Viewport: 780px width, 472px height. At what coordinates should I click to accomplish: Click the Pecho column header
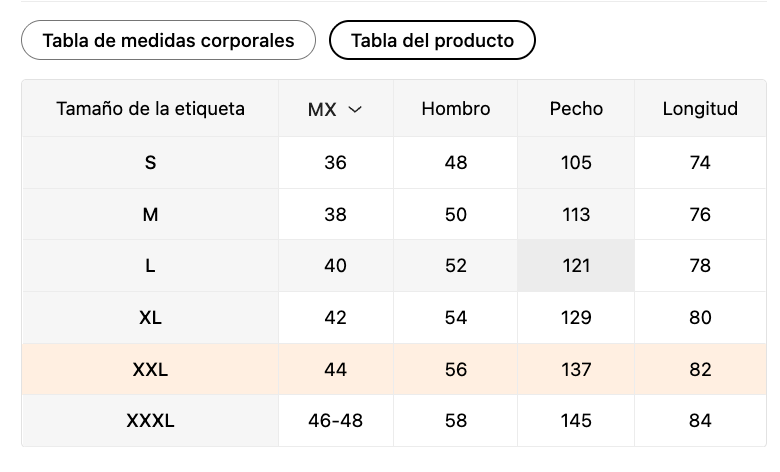(576, 109)
